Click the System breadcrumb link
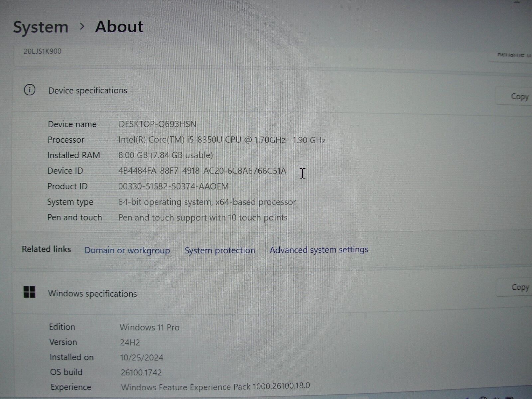532x399 pixels. pyautogui.click(x=41, y=27)
